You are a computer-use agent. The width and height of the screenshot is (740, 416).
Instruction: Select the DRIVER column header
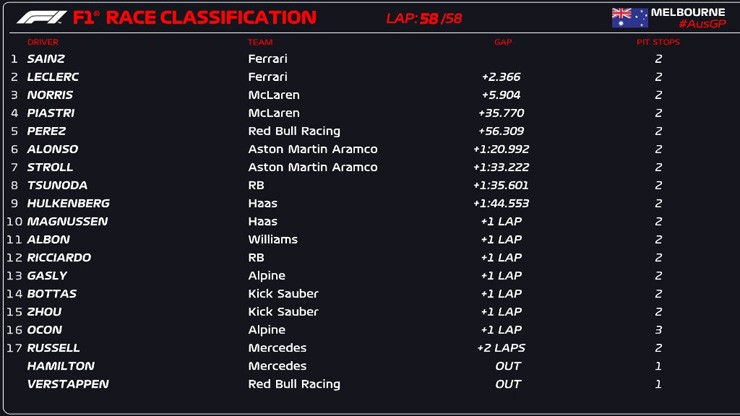(43, 42)
